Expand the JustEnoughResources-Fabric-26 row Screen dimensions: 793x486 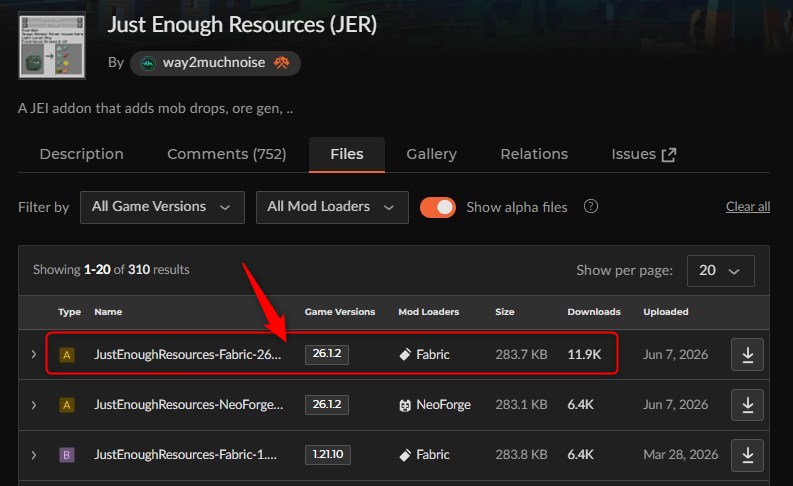[33, 354]
